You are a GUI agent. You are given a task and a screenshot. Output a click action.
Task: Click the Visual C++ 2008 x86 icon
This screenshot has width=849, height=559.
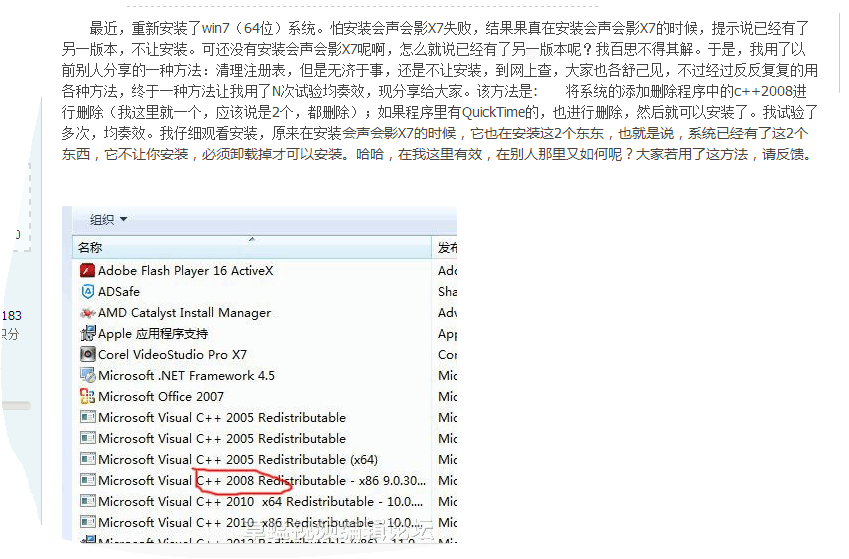tap(87, 480)
